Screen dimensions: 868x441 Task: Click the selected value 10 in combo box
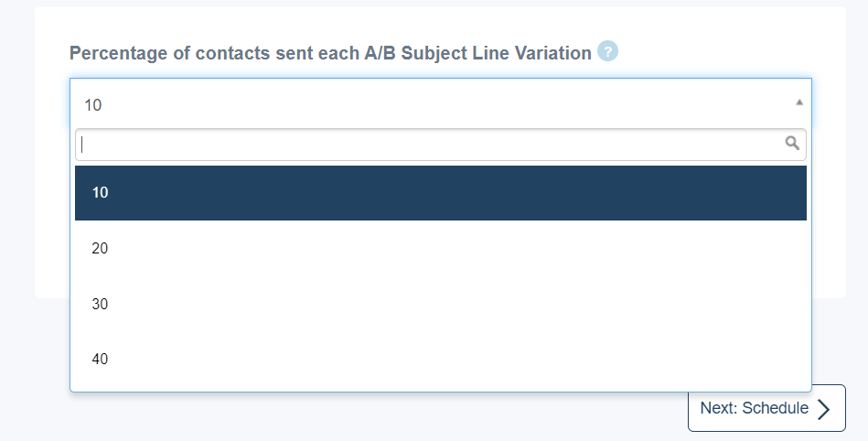tap(93, 105)
